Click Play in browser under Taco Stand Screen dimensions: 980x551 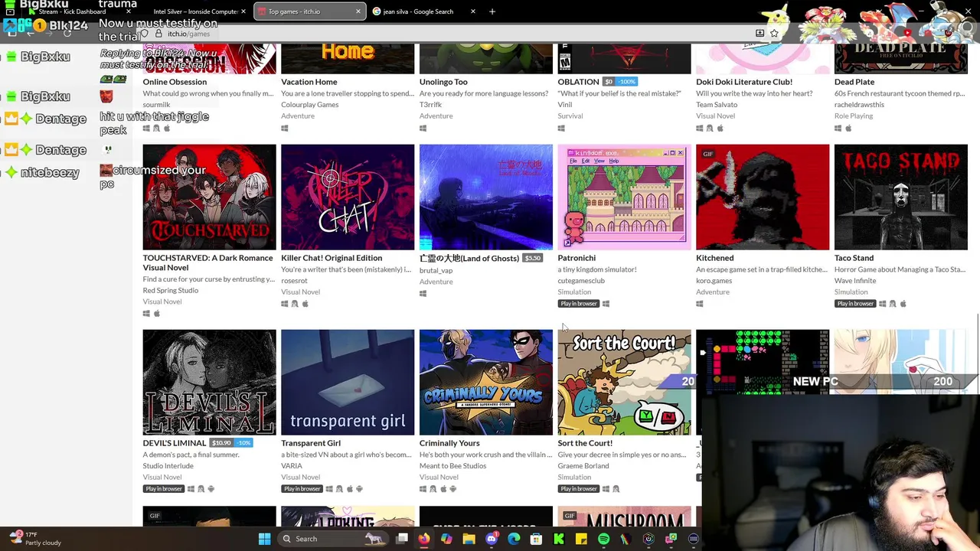(854, 304)
